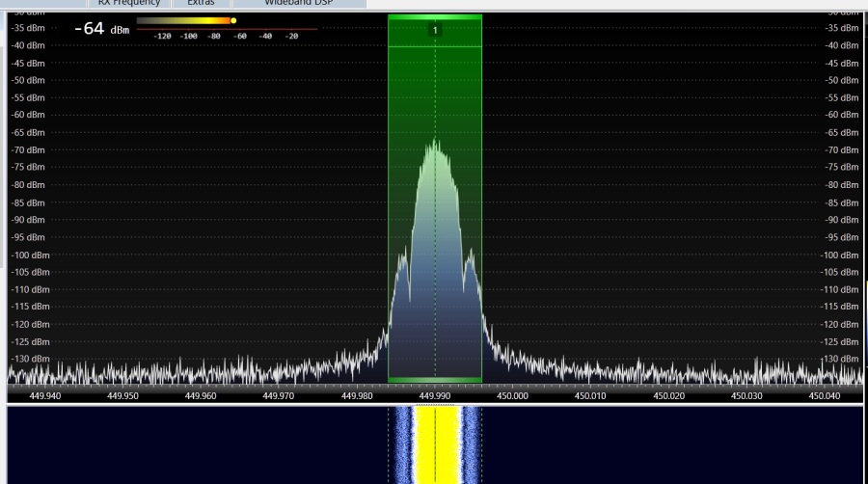This screenshot has width=868, height=484.
Task: Click the 449.940 frequency axis label
Action: [x=44, y=396]
